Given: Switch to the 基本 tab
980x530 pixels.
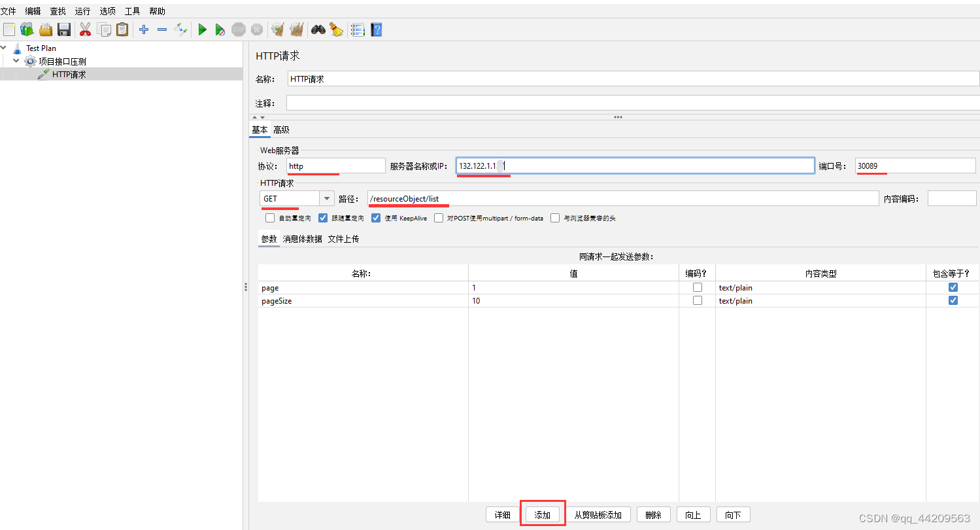Looking at the screenshot, I should pos(260,130).
